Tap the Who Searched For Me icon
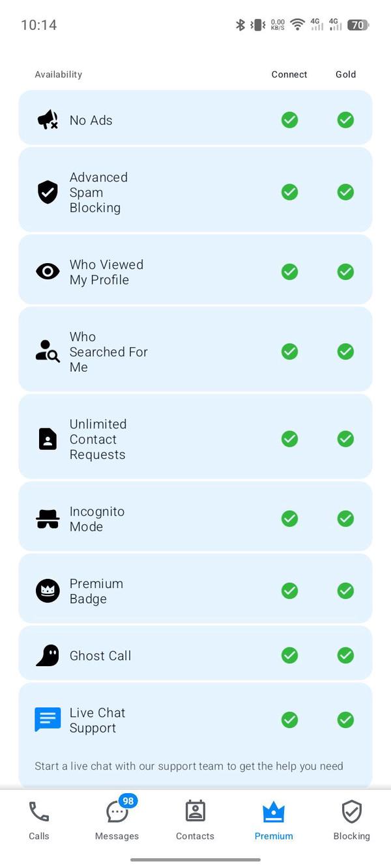The width and height of the screenshot is (391, 868). 48,352
